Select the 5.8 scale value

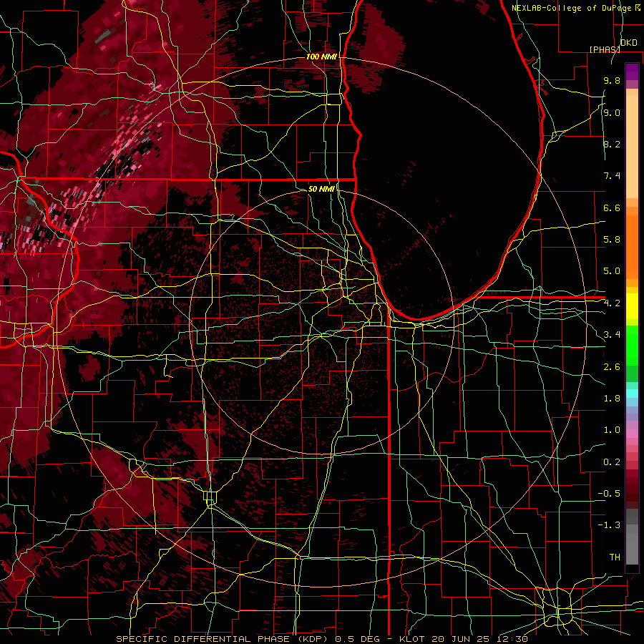612,240
